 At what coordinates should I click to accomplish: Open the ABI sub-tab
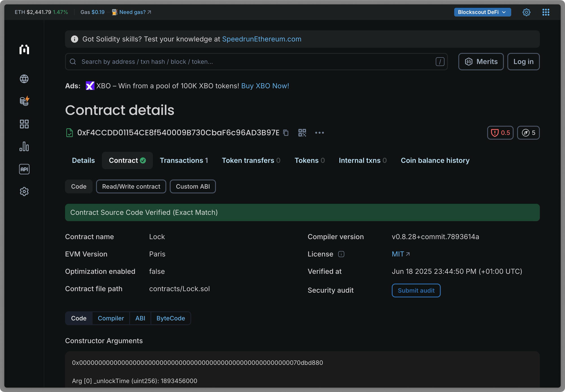tap(140, 318)
